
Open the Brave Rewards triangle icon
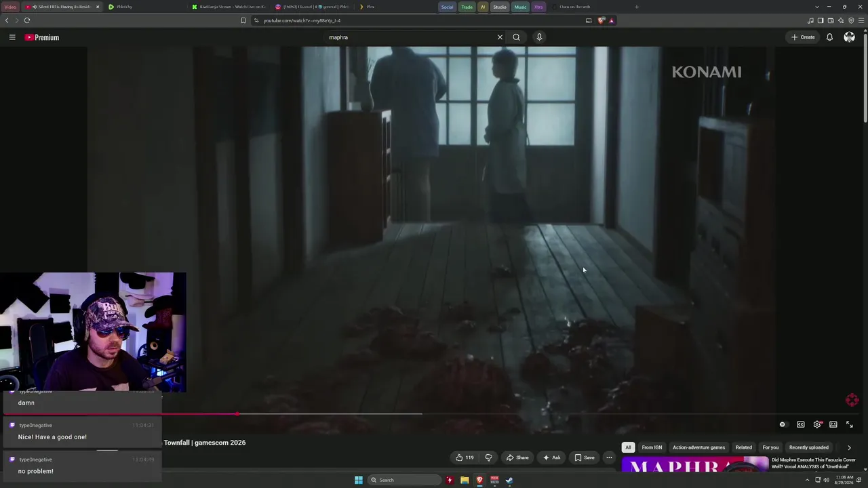[611, 20]
